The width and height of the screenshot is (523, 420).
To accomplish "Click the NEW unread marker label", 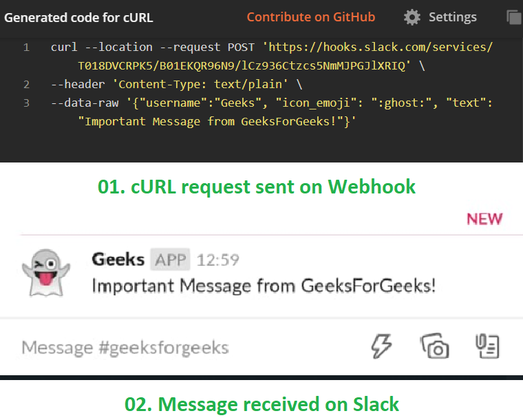I will (484, 219).
